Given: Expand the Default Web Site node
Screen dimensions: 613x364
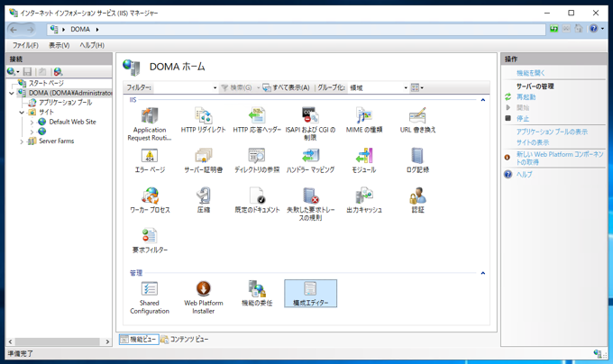Looking at the screenshot, I should [32, 122].
